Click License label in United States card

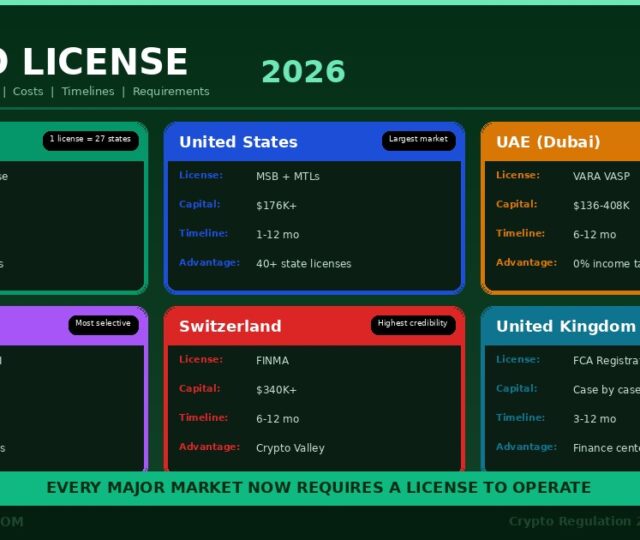pos(201,175)
